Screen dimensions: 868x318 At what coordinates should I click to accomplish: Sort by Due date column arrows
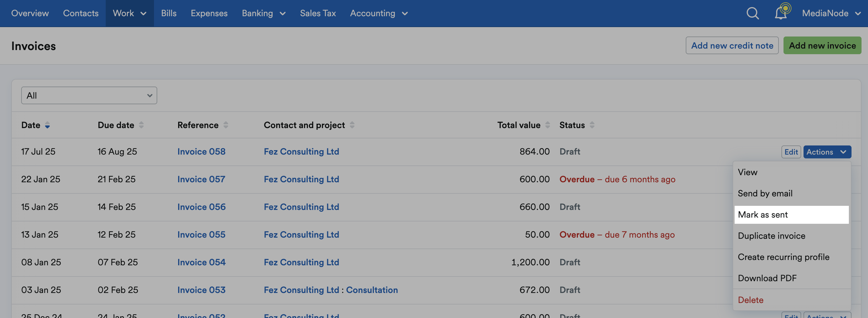tap(141, 125)
